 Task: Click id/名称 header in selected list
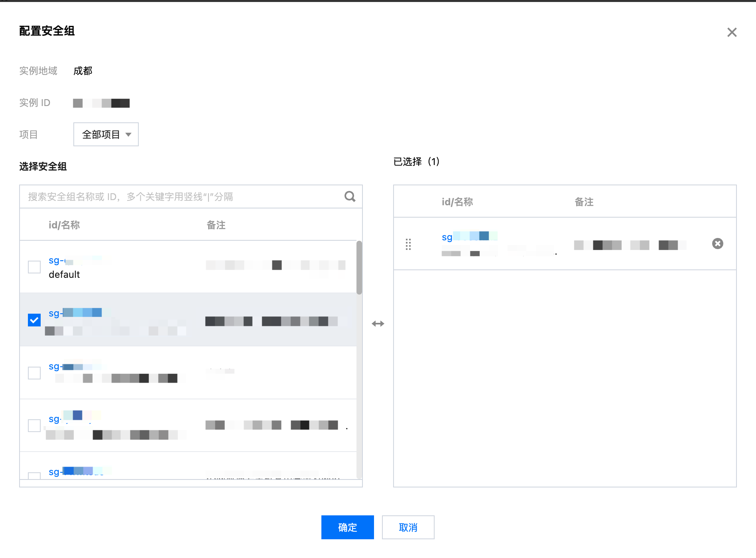pos(457,202)
